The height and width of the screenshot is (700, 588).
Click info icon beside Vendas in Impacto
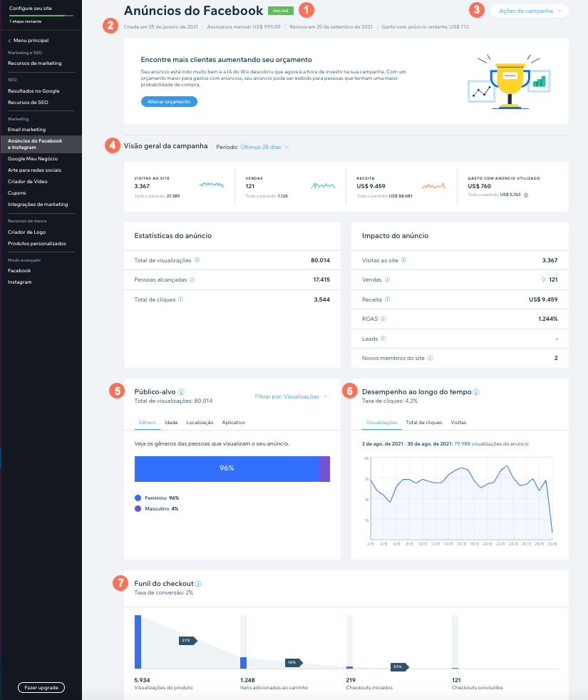tap(387, 279)
